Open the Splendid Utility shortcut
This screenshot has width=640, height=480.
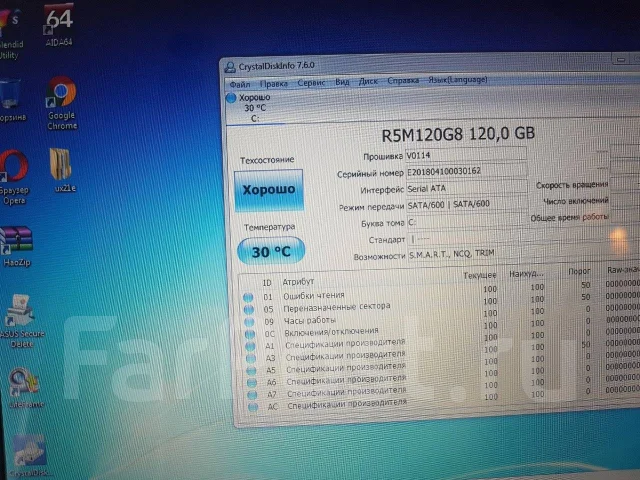(11, 34)
